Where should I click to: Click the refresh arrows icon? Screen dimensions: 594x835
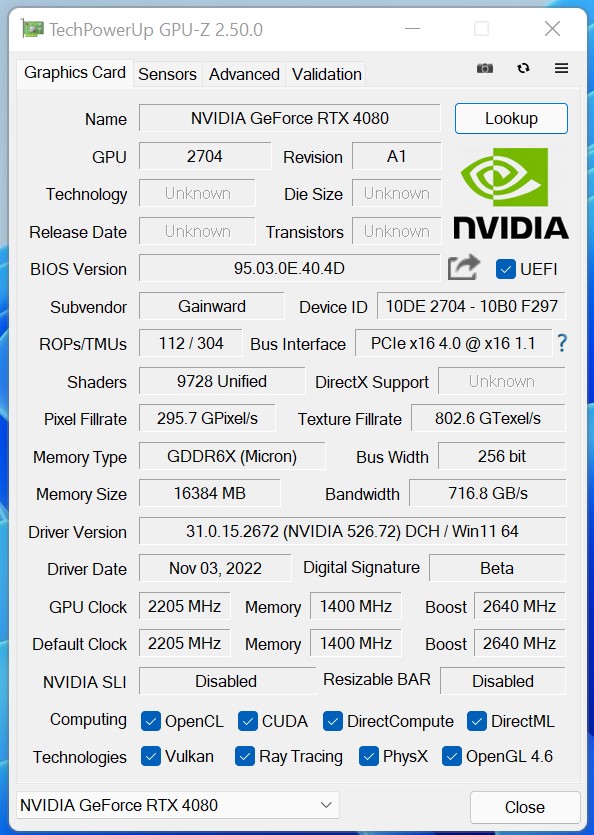(x=523, y=68)
